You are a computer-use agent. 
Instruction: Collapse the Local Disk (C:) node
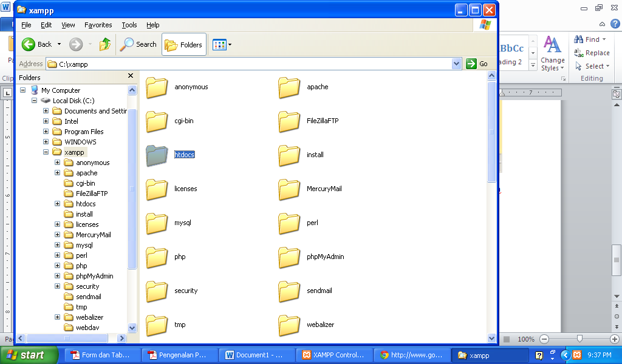pyautogui.click(x=35, y=101)
